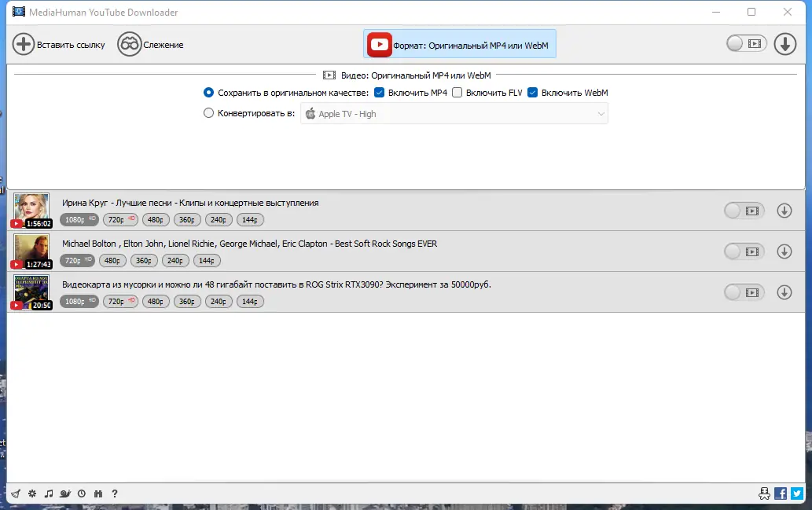Minimize the MediaHuman YouTube Downloader window

point(716,12)
